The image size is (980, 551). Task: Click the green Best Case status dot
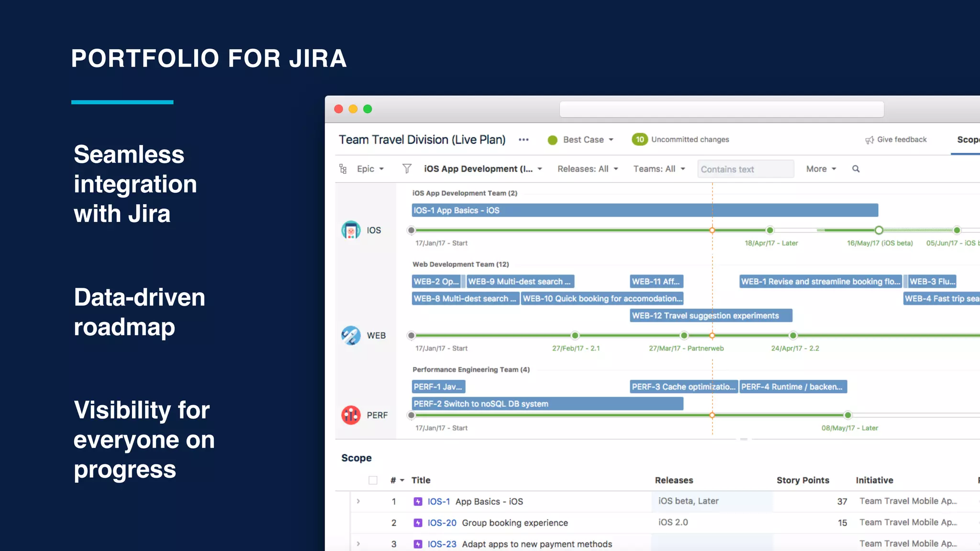[x=552, y=140]
